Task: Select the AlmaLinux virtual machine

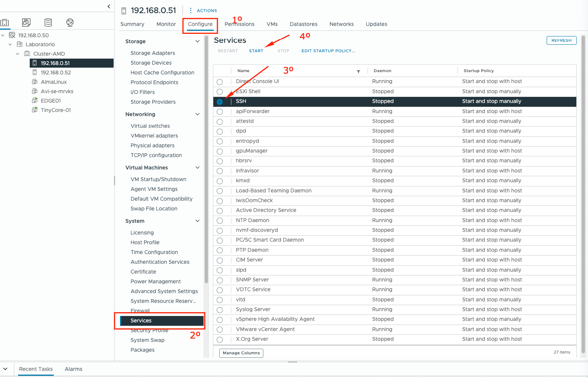Action: click(53, 82)
